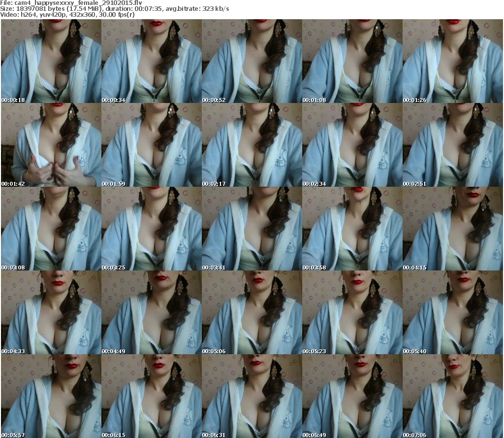Choose the 00:03:41 video frame

tap(252, 229)
